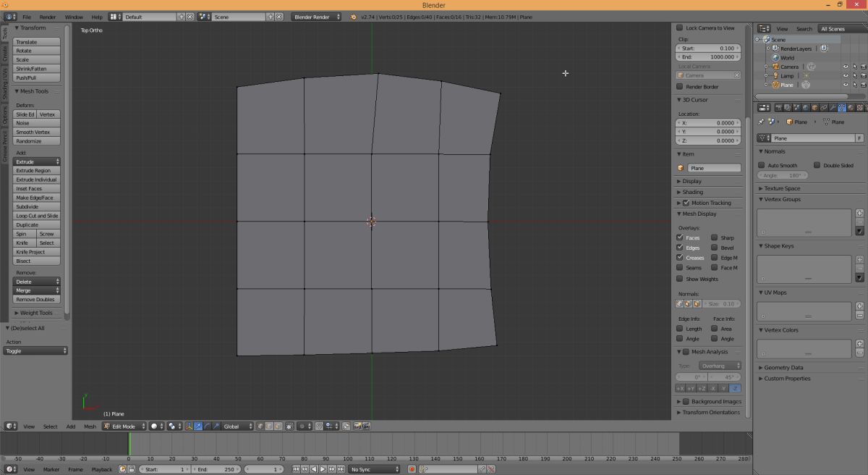Screen dimensions: 868x475
Task: Click OpenGL render image icon
Action: coord(358,426)
